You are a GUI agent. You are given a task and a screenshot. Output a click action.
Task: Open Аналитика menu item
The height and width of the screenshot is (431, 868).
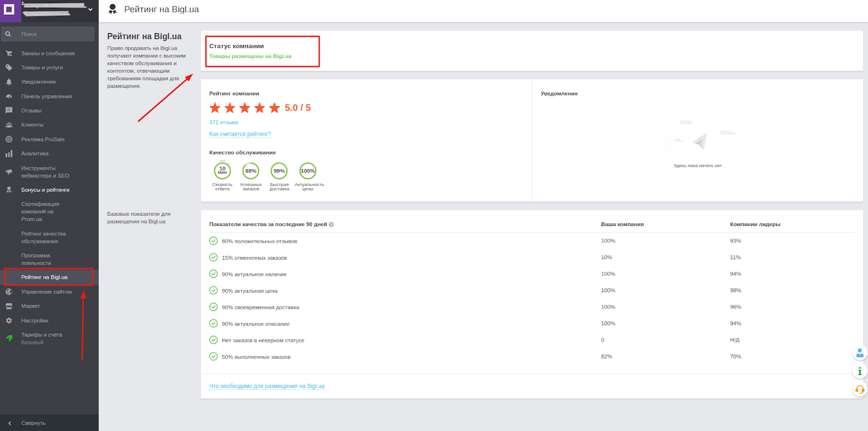(x=35, y=154)
